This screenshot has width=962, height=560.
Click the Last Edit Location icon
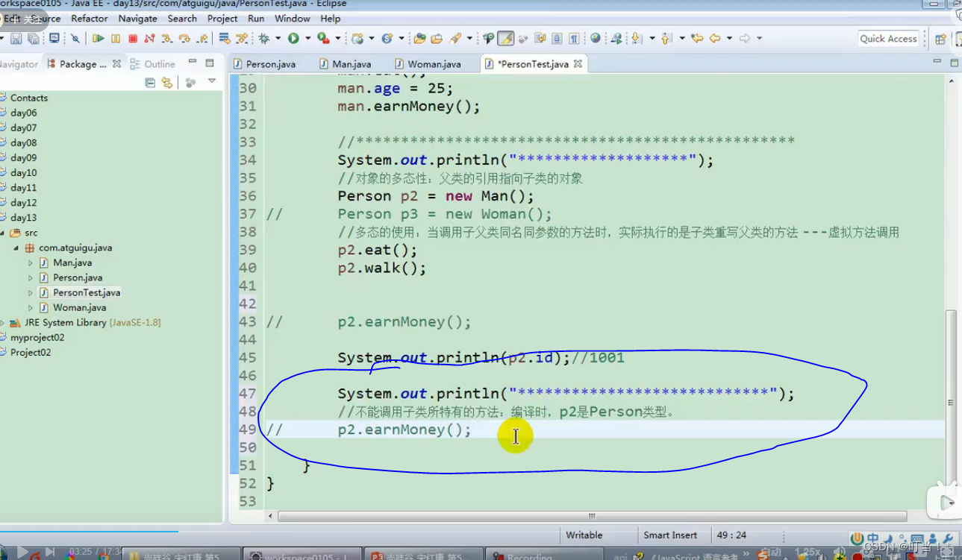(697, 39)
